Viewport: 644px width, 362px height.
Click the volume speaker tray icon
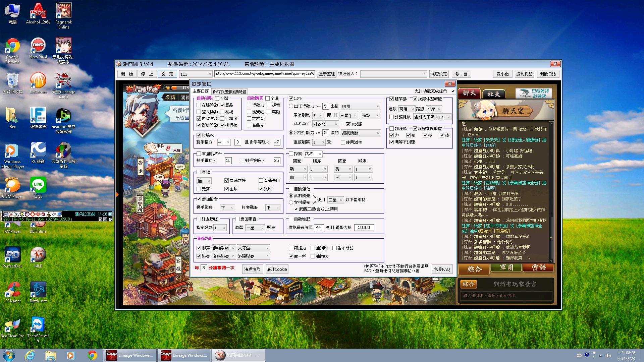pos(608,356)
